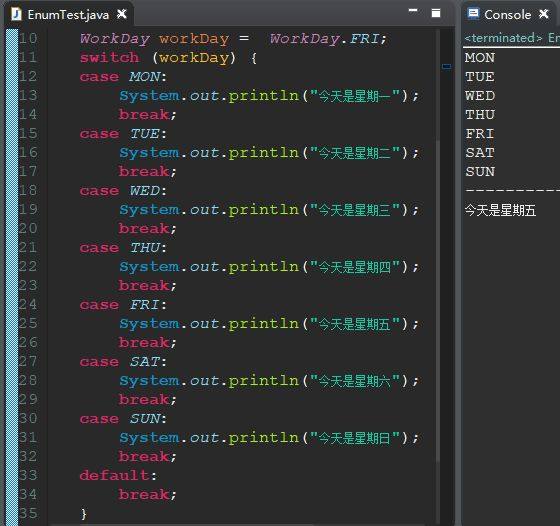
Task: Click the terminated status in Console
Action: [x=504, y=37]
